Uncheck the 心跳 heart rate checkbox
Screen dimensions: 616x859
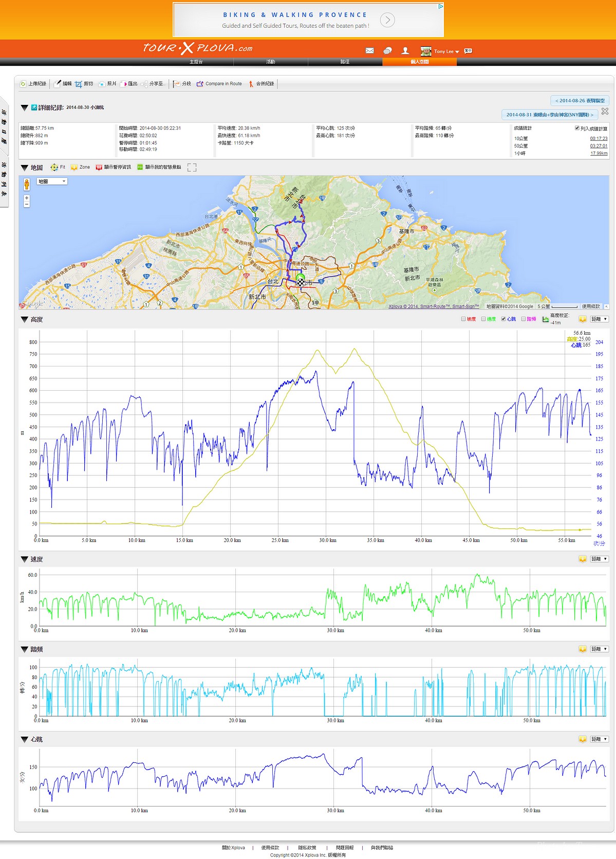click(x=503, y=319)
